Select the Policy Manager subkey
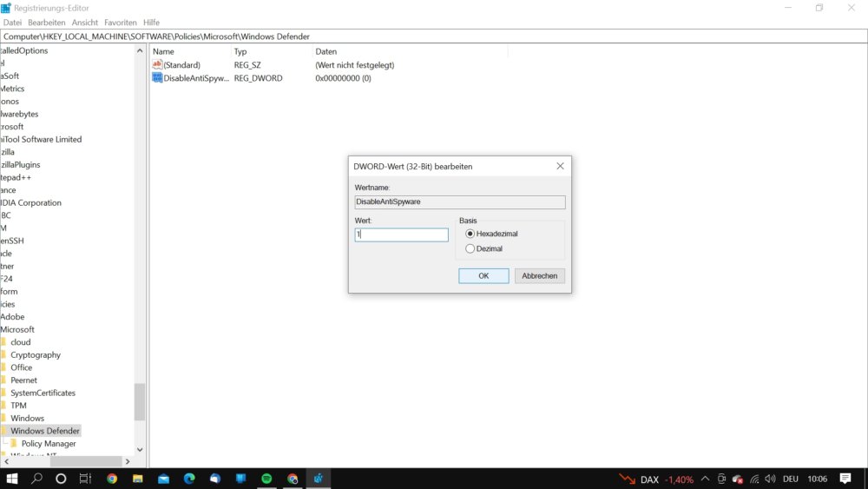Screen dimensions: 868x489 [49, 444]
